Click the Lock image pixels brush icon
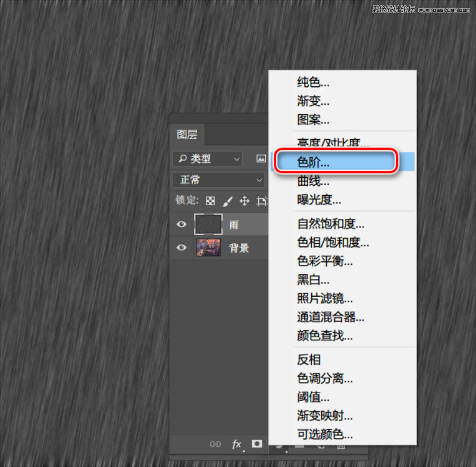476x467 pixels. tap(227, 201)
